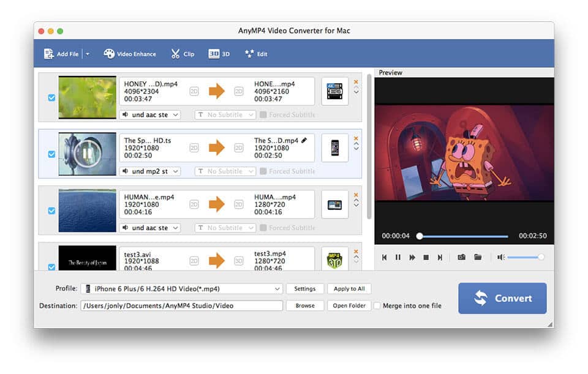Click the pencil rename icon on The S...D.mp4
This screenshot has height=374, width=588.
click(304, 140)
